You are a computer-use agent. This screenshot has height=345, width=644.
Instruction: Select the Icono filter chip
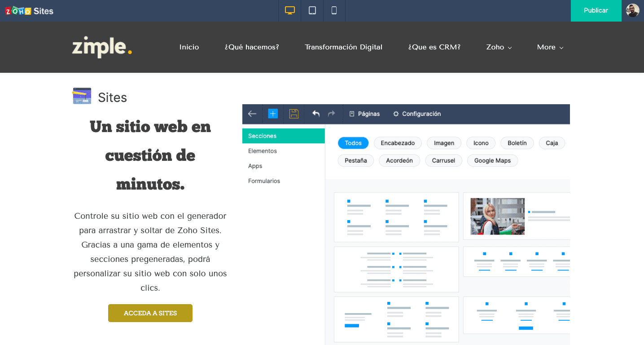pos(481,143)
